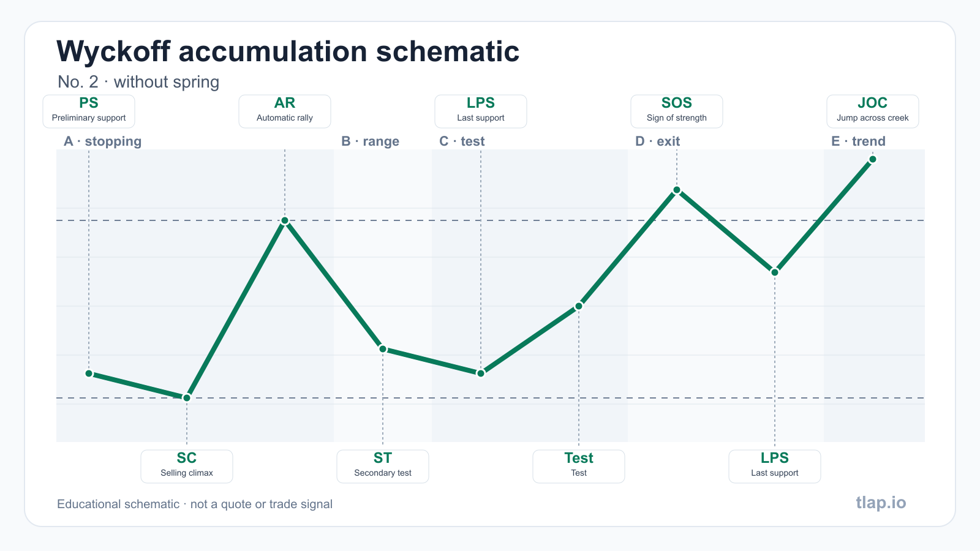Click the top LPS Last support label
Viewport: 980px width, 551px height.
click(x=481, y=111)
